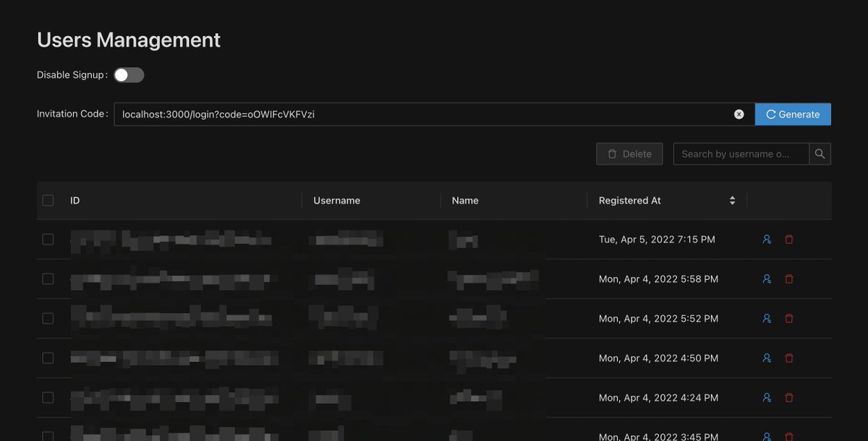Check the row registered Apr 4 5:58 PM
Screen dimensions: 868x441
[48, 278]
